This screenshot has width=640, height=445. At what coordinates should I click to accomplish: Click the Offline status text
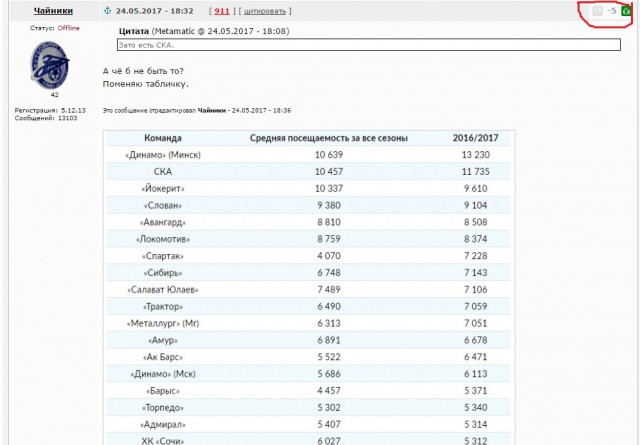tap(69, 28)
